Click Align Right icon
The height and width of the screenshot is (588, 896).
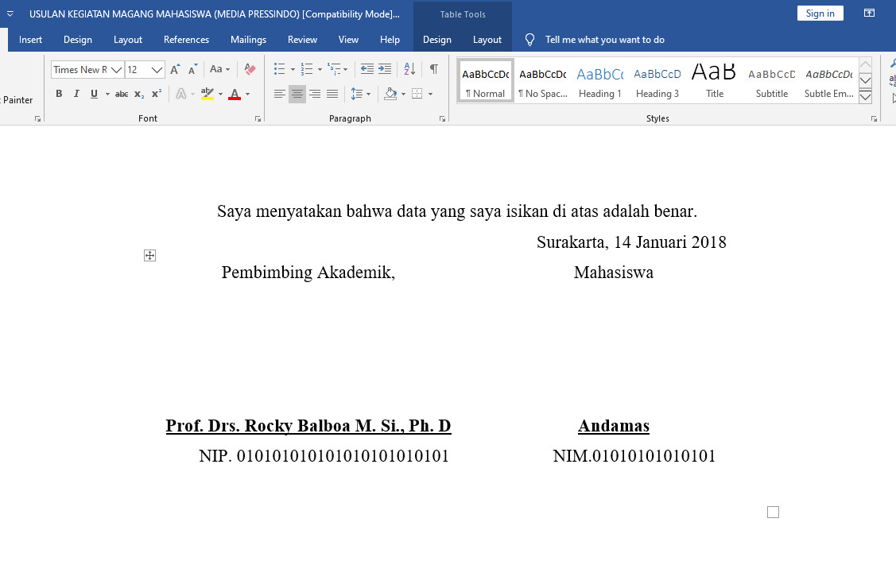[x=315, y=95]
